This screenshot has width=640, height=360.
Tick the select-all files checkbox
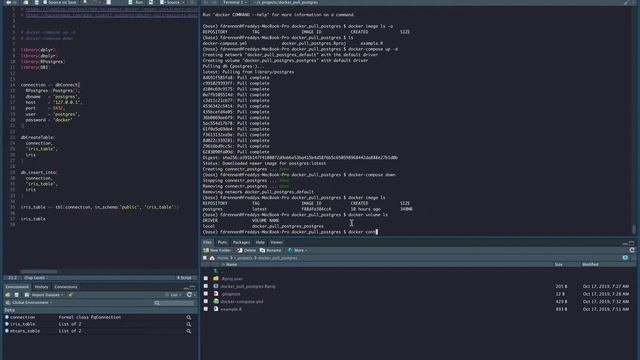(205, 258)
